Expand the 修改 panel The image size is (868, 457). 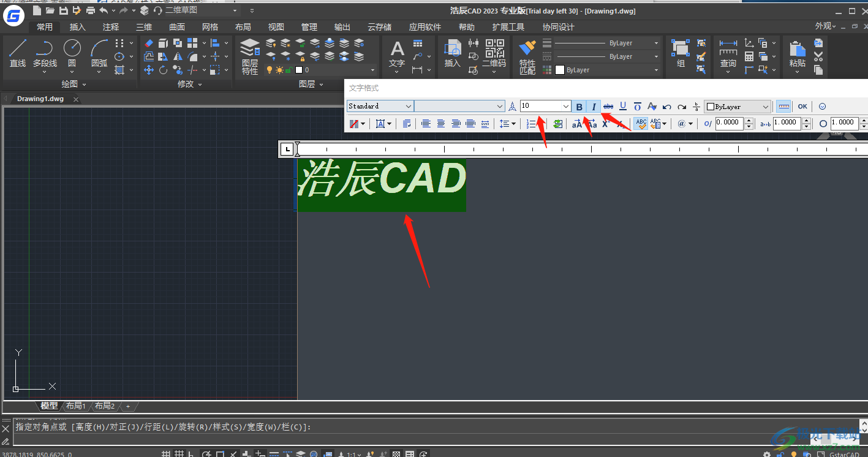point(190,84)
